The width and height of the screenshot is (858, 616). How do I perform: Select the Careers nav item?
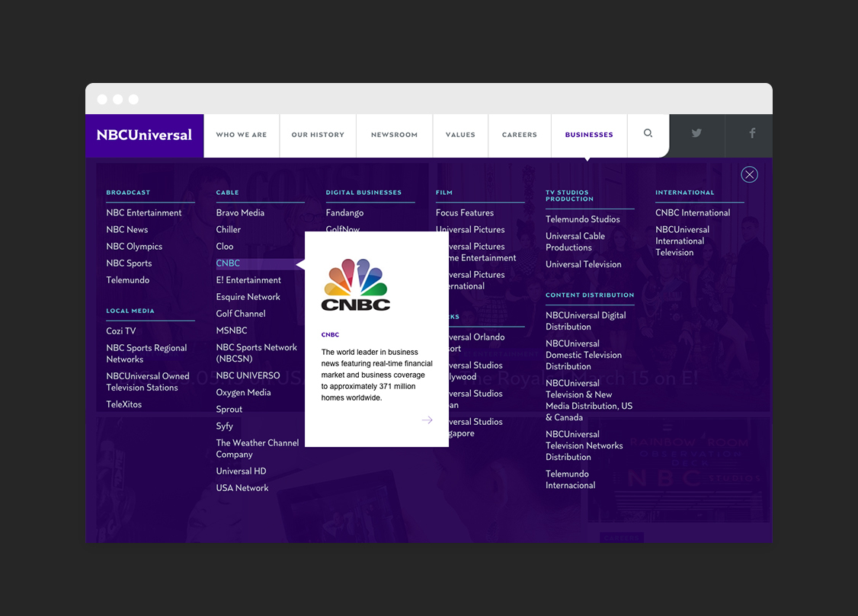520,135
